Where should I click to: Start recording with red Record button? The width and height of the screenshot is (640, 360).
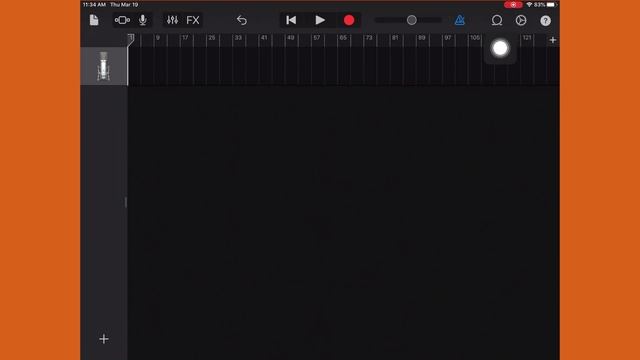(349, 20)
